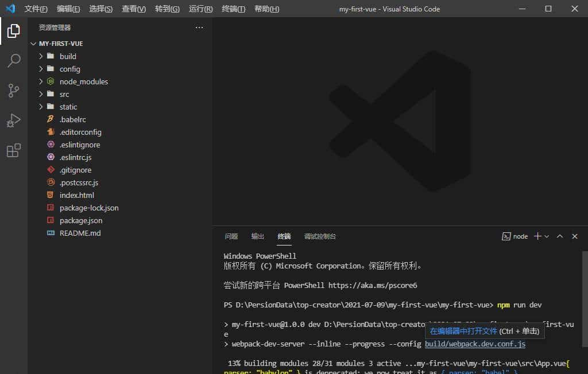The image size is (588, 374).
Task: Close the terminal panel with the X icon
Action: 575,236
